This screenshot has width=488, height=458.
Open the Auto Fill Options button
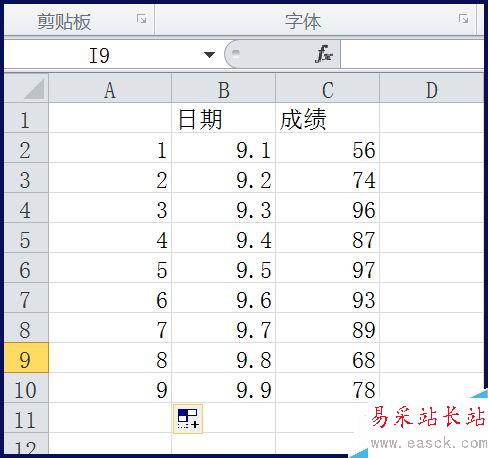[x=188, y=419]
